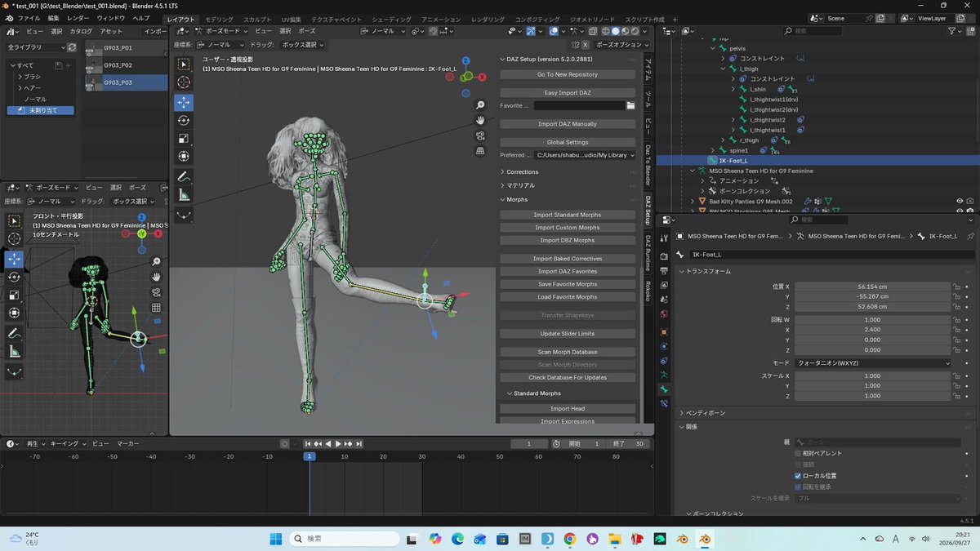Jump to timeline start frame
980x551 pixels.
308,443
